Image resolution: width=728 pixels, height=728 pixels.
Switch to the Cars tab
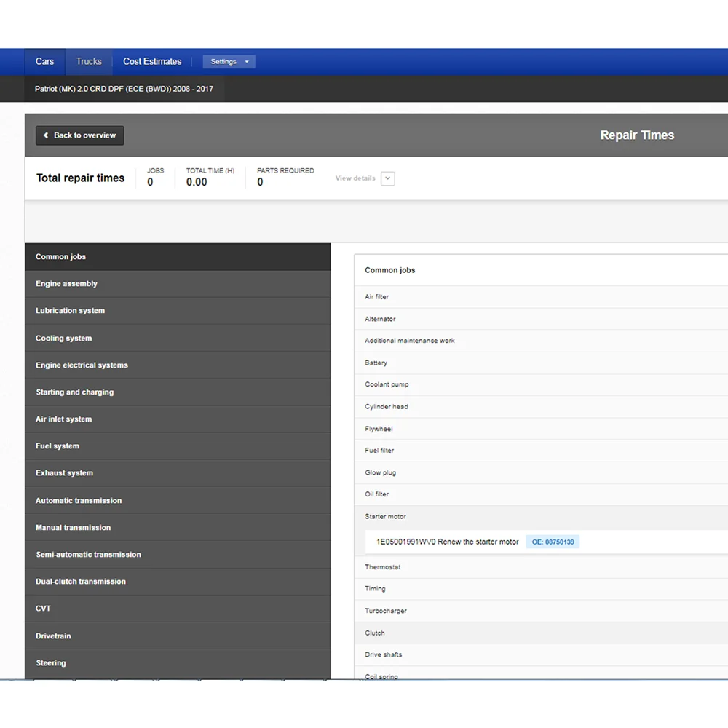[45, 62]
